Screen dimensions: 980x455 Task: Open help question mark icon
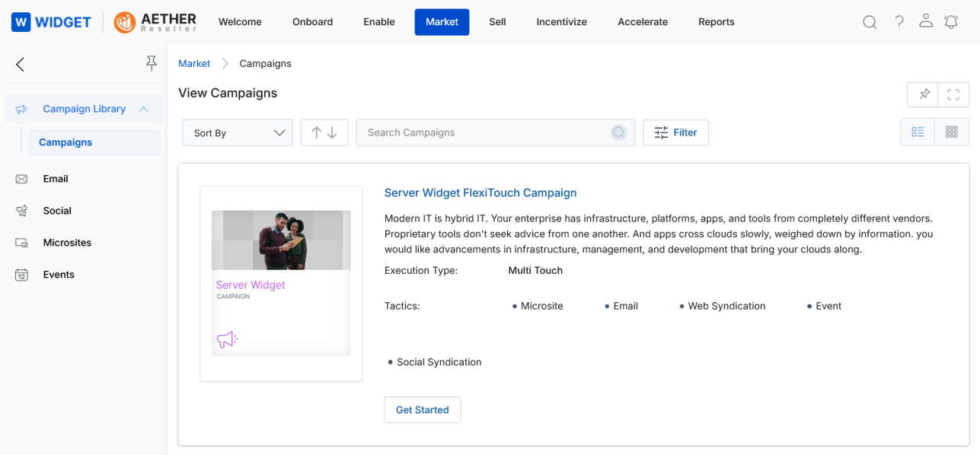899,22
